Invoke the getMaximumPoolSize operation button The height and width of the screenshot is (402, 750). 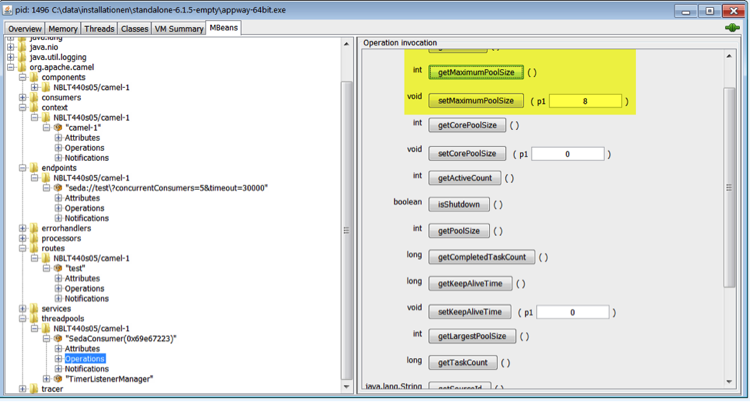(476, 72)
